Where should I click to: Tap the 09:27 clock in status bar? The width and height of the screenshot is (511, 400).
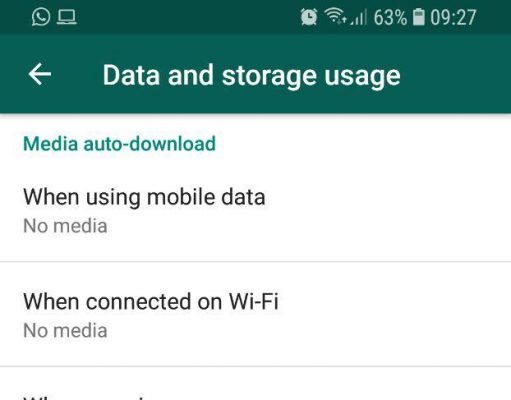[453, 17]
